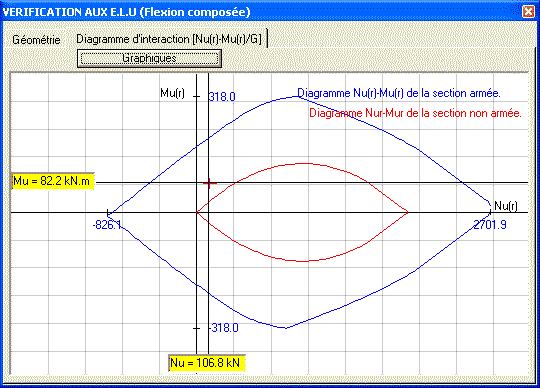Click the origin where axes intersect
The width and height of the screenshot is (540, 388).
pos(197,212)
